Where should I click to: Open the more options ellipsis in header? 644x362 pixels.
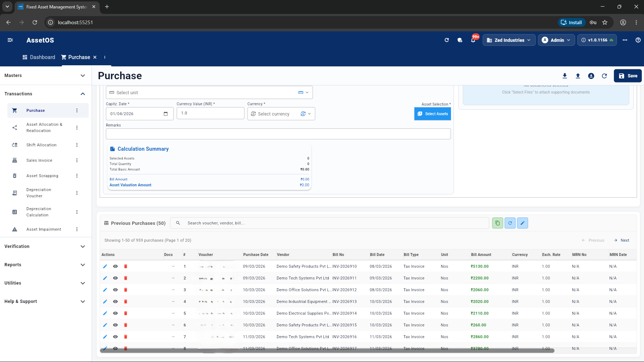tap(625, 40)
